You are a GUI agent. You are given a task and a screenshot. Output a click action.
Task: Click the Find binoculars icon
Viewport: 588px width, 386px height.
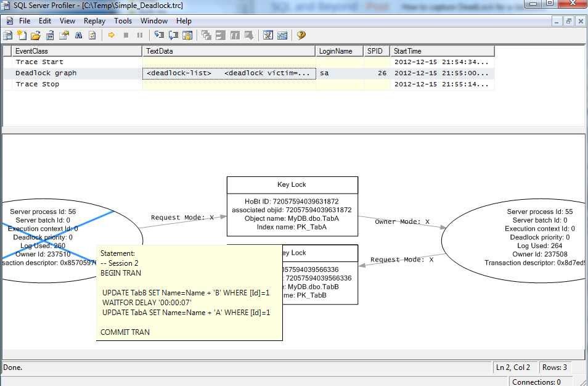tap(78, 35)
